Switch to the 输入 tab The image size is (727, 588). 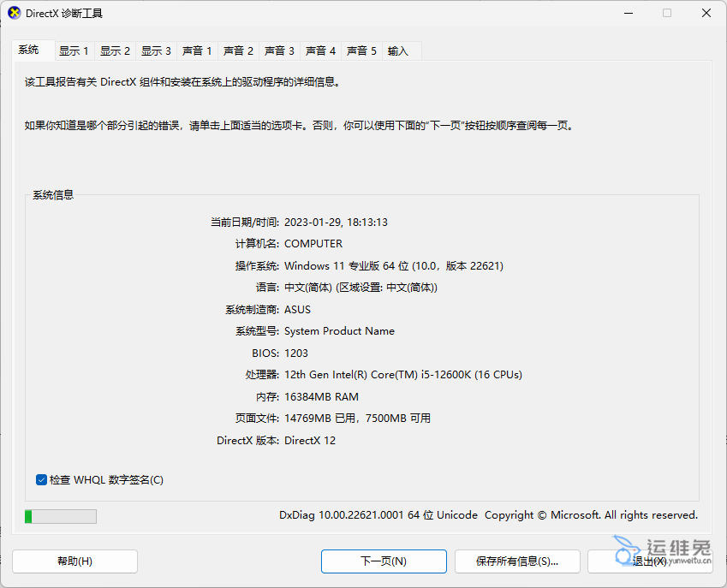(x=398, y=51)
